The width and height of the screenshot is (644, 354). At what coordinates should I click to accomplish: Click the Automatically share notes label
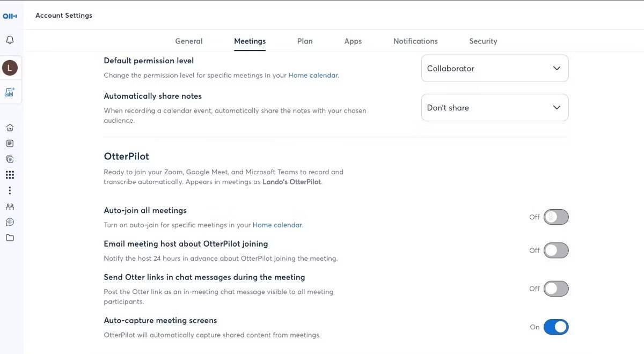point(153,97)
